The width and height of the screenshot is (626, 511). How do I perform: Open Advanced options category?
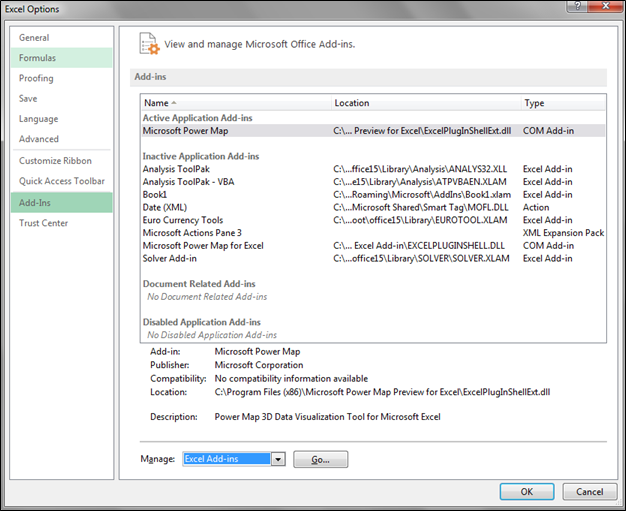tap(61, 139)
